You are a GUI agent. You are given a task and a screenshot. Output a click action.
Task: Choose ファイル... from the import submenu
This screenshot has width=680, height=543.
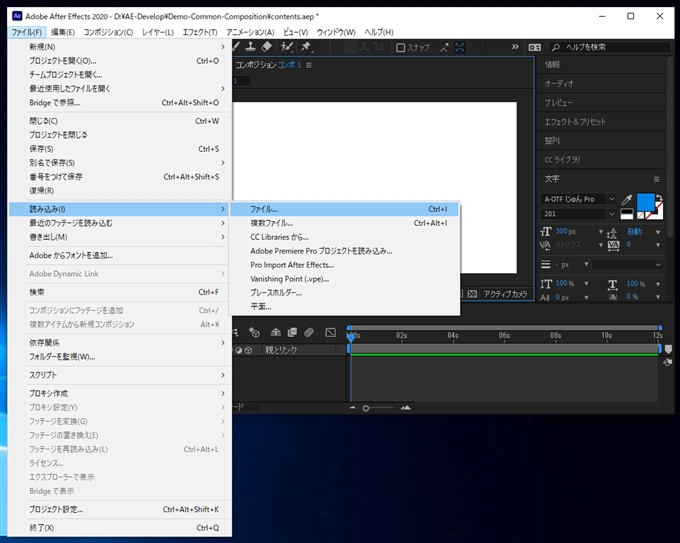[x=344, y=209]
